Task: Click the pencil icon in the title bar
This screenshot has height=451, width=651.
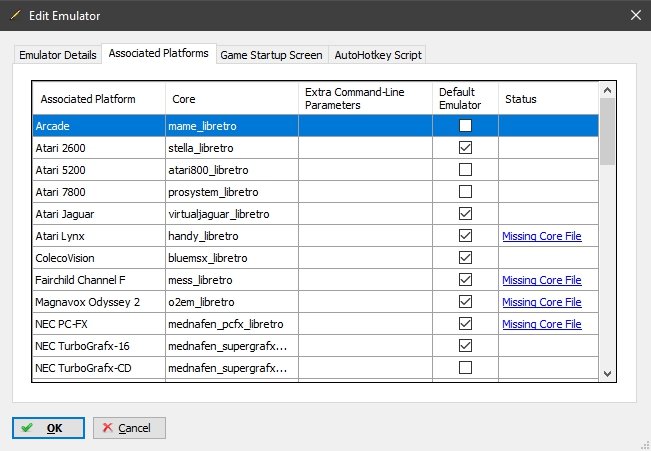Action: pos(15,15)
